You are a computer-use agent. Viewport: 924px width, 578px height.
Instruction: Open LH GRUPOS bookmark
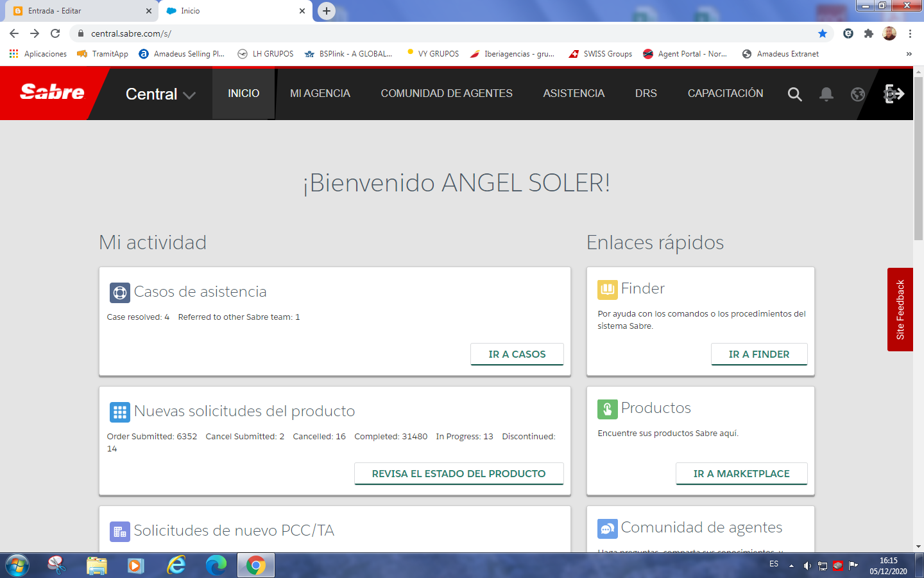pyautogui.click(x=266, y=54)
